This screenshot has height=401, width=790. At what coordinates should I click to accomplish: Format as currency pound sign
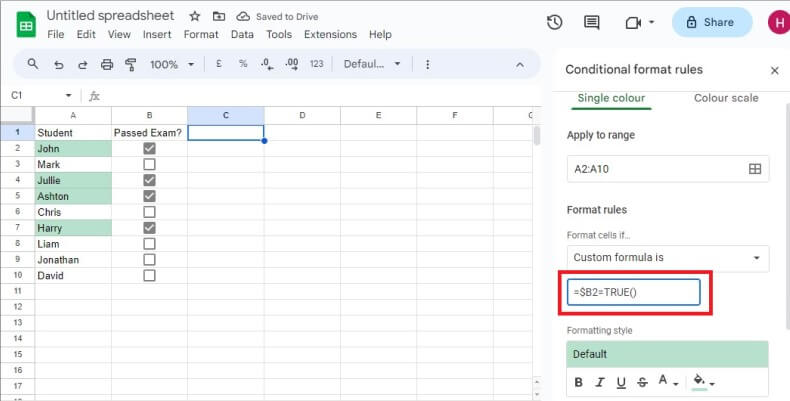pos(219,64)
